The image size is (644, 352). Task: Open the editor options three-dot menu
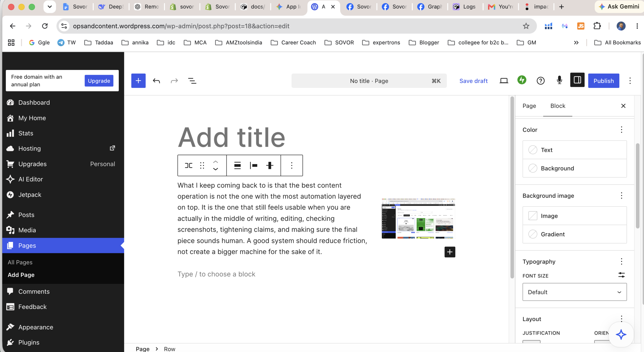click(x=630, y=81)
